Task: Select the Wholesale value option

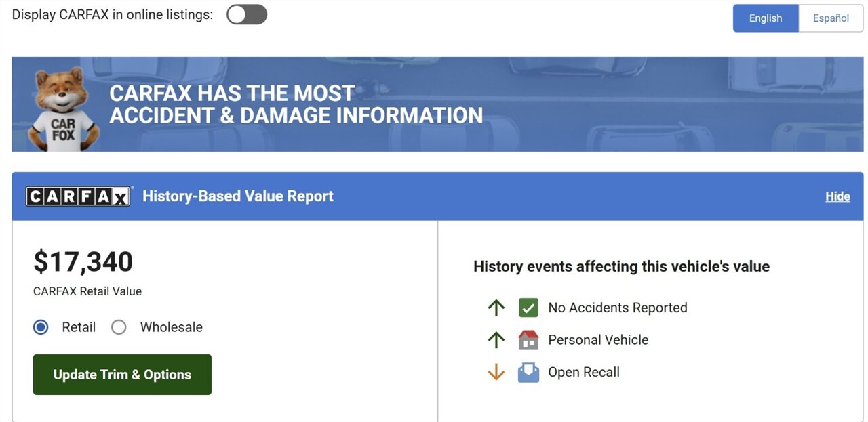Action: (x=119, y=327)
